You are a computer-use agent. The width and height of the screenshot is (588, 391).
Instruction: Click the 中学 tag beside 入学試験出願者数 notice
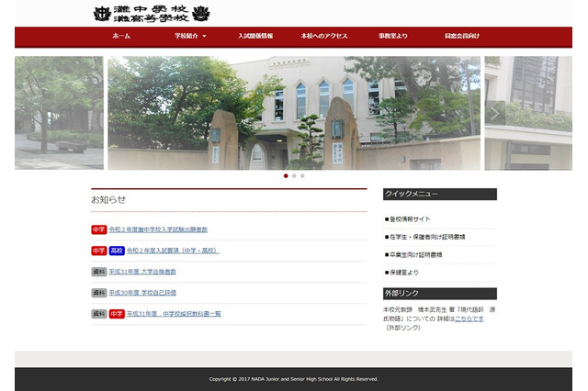tap(99, 229)
